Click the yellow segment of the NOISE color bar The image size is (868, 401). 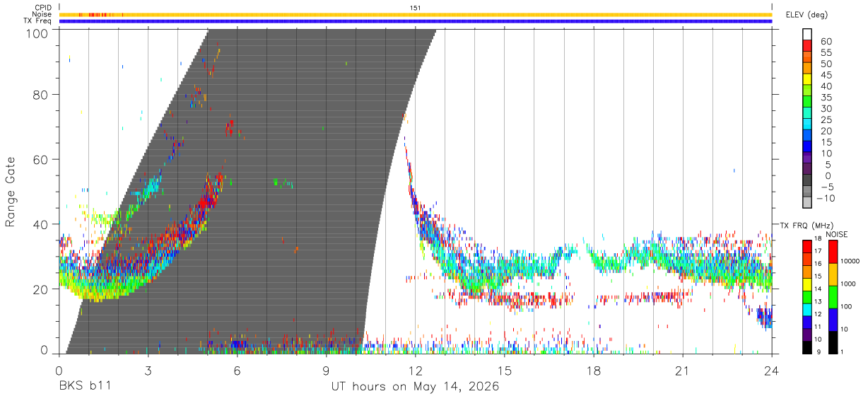(x=832, y=274)
